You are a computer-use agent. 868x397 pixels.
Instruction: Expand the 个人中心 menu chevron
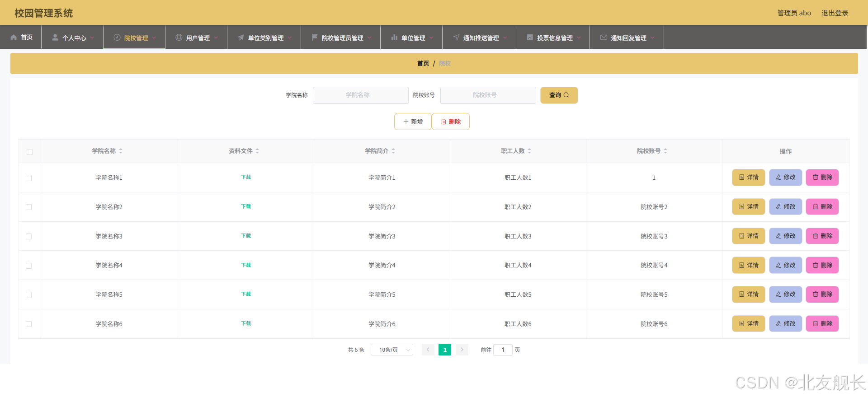click(92, 37)
